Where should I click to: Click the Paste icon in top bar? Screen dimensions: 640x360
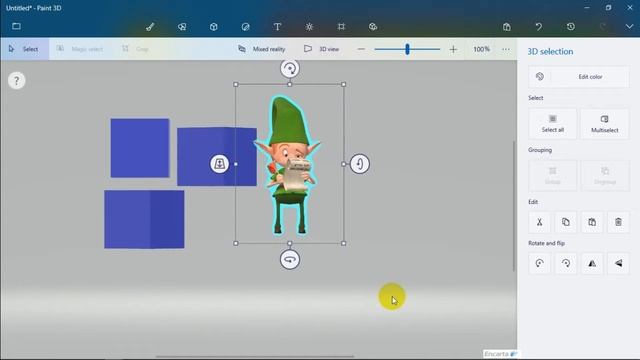click(507, 27)
